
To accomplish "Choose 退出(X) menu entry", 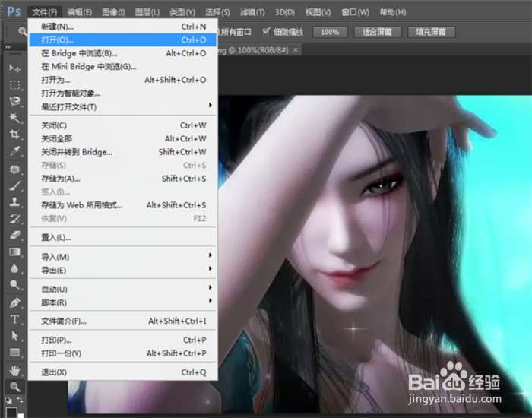I will pyautogui.click(x=122, y=372).
